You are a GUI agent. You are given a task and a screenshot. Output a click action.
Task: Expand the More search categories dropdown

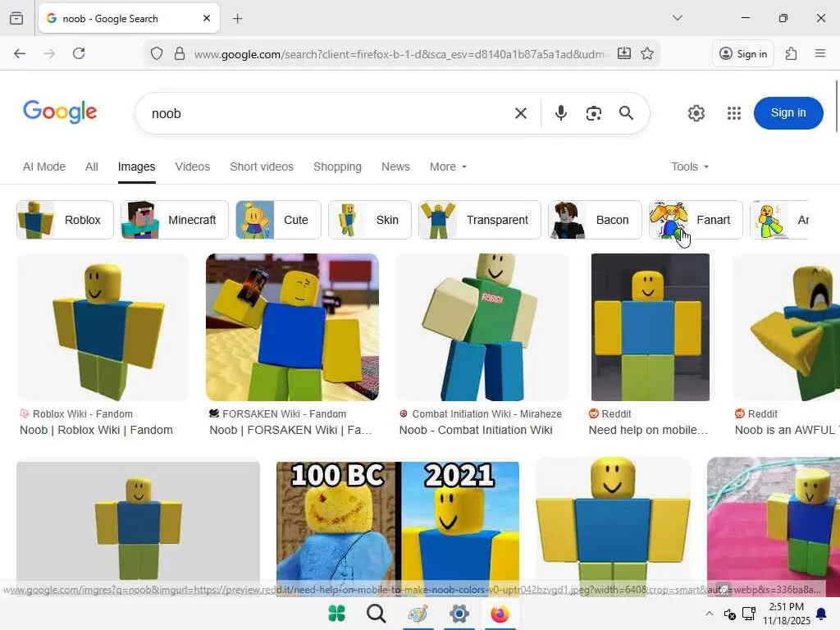tap(449, 167)
